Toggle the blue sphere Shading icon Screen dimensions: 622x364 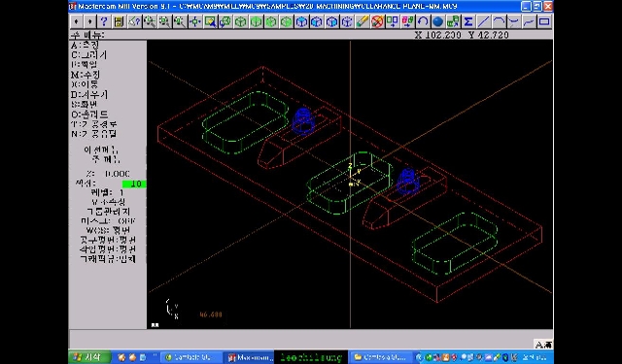click(438, 21)
